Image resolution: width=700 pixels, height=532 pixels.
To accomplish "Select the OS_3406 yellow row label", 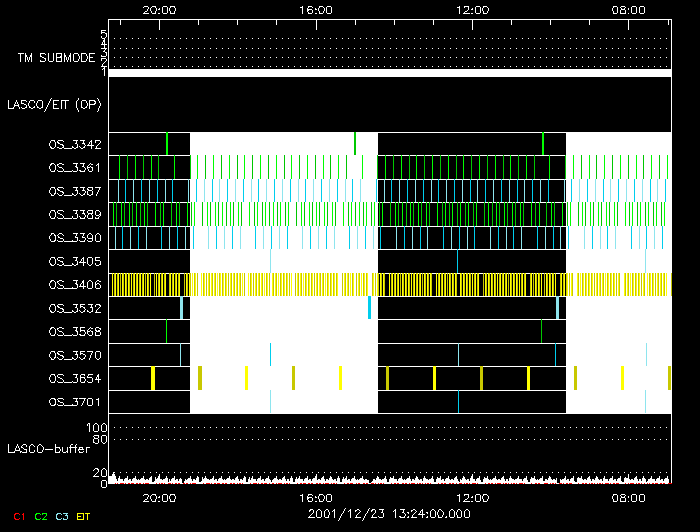I will click(74, 285).
